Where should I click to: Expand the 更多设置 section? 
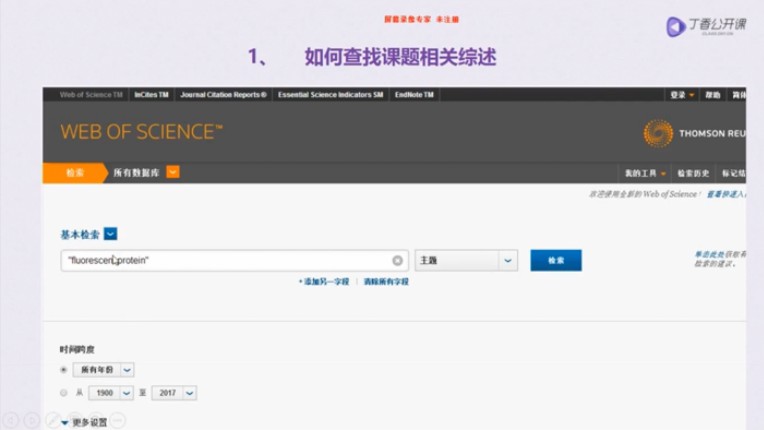tap(84, 422)
